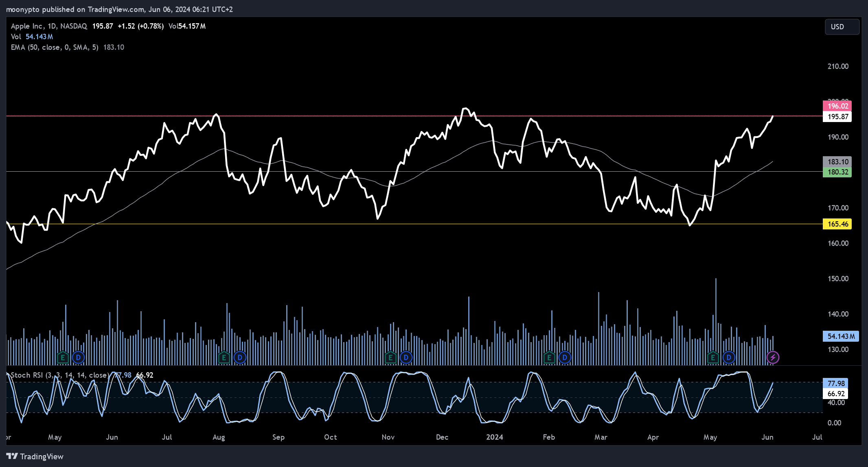Image resolution: width=868 pixels, height=467 pixels.
Task: Click the +1.52 (+0.78%) price change text
Action: tap(141, 26)
